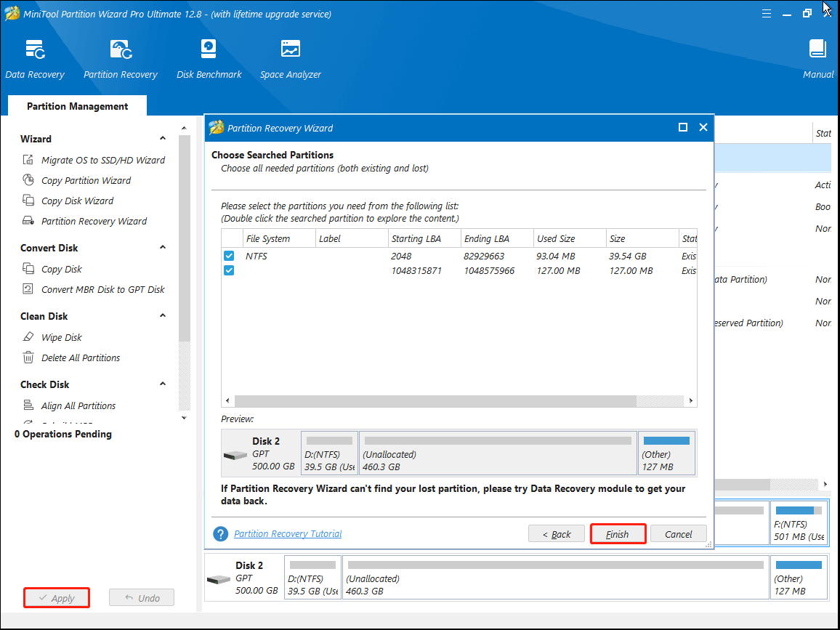840x630 pixels.
Task: Click the Size column header
Action: pos(642,238)
